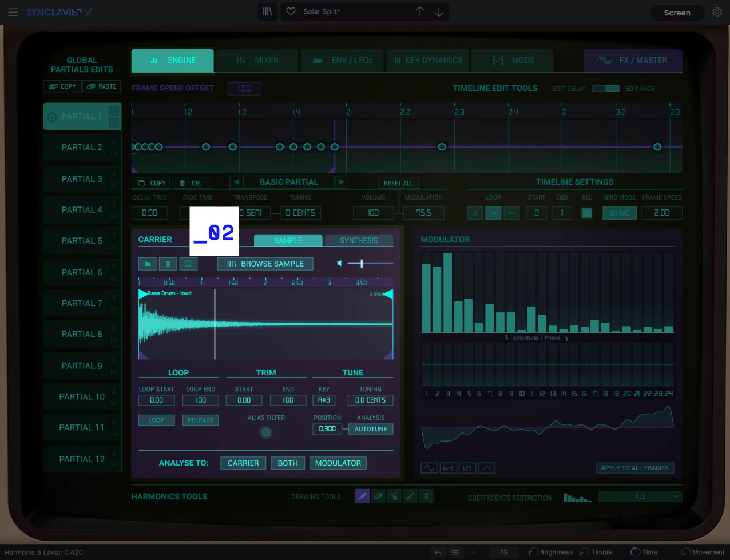Screen dimensions: 730x560
Task: Switch to the Synthesis tab in Carrier
Action: tap(359, 241)
